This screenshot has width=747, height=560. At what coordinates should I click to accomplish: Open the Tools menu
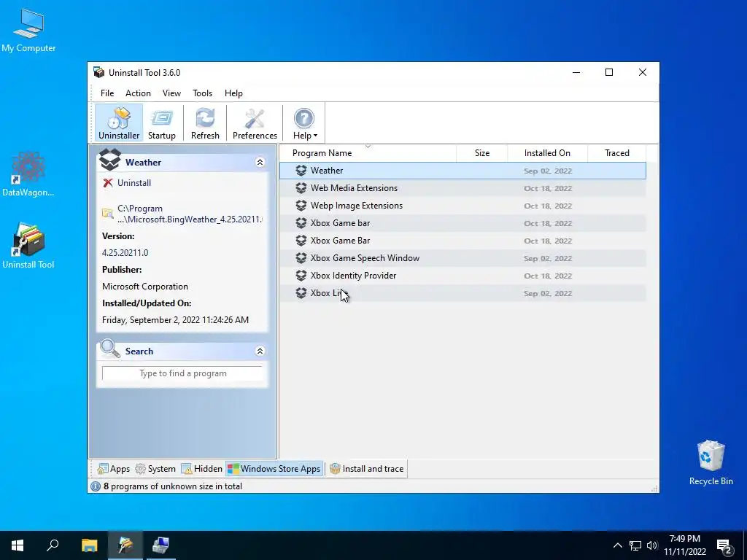point(203,93)
